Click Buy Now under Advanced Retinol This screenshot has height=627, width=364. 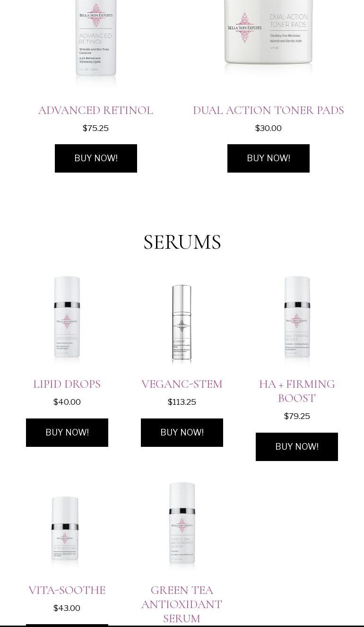click(x=96, y=158)
